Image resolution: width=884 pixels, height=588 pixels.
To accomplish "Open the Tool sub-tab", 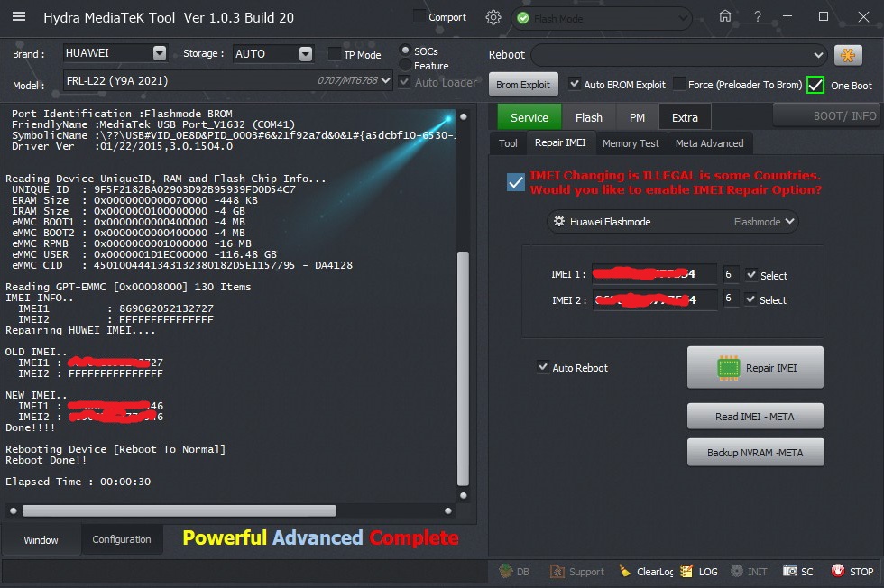I will point(508,143).
